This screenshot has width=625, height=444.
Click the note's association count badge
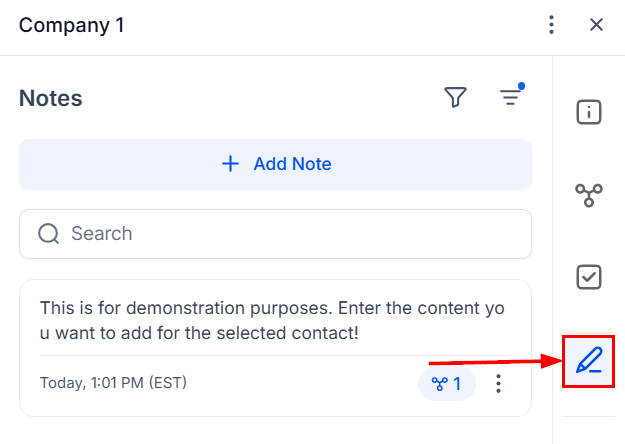[447, 383]
